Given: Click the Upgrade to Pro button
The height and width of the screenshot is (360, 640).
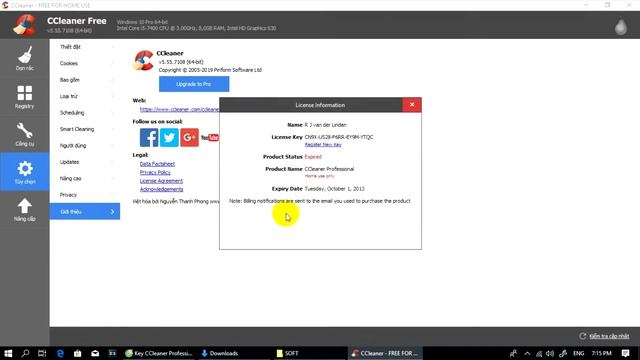Looking at the screenshot, I should tap(194, 84).
